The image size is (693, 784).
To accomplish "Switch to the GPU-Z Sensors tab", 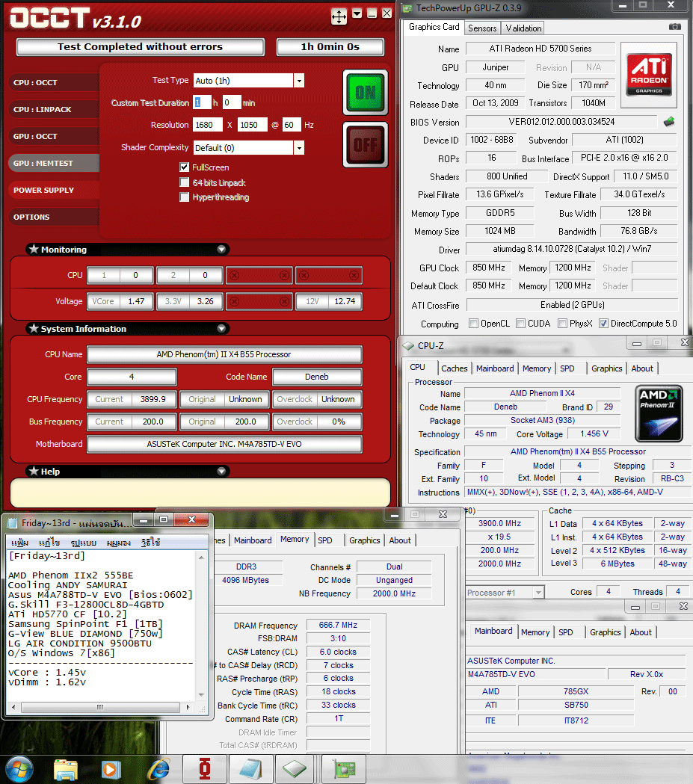I will tap(482, 28).
